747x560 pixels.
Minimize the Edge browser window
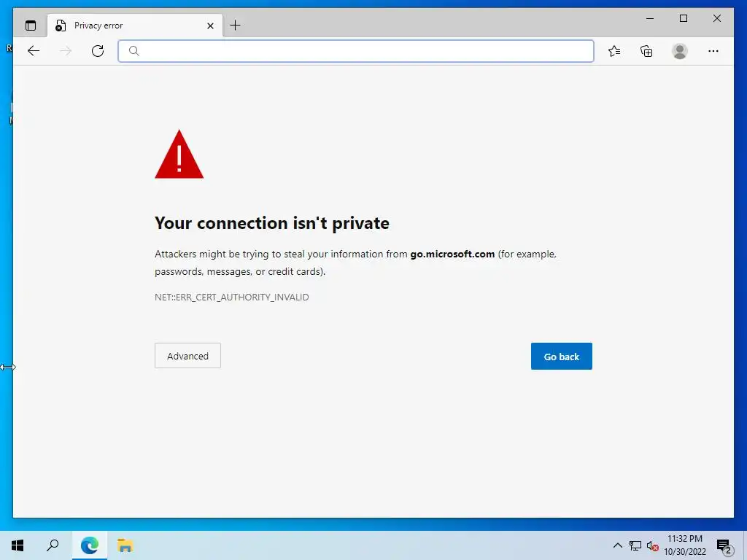coord(650,18)
